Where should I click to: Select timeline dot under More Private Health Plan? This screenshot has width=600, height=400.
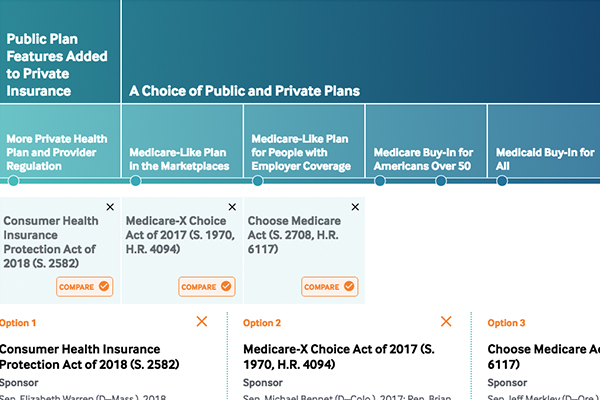(x=13, y=181)
